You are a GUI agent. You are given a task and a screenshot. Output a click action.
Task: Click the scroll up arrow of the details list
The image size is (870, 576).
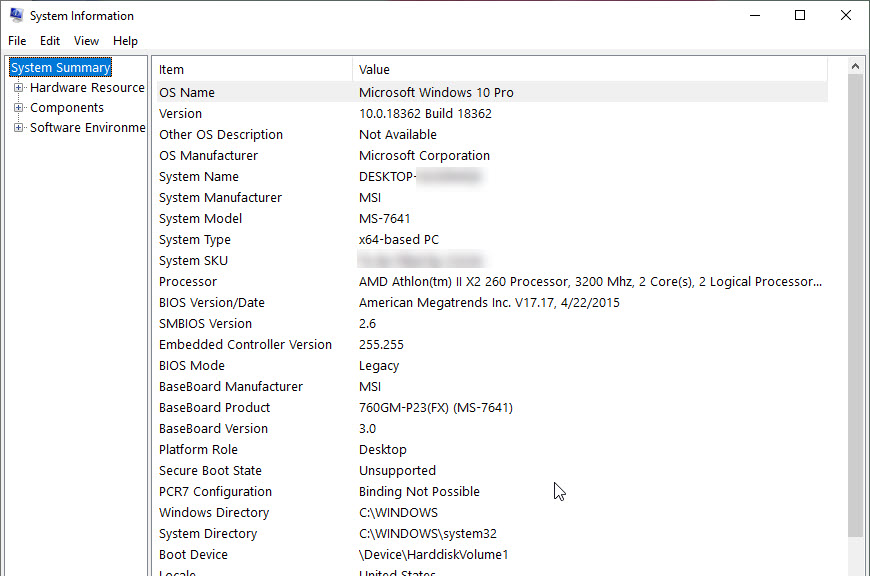pos(855,67)
